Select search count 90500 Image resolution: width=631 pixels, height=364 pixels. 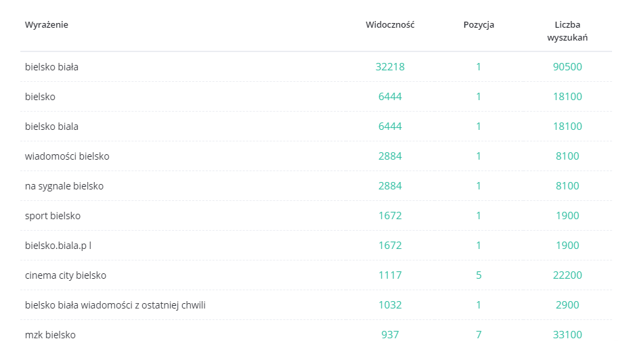(x=567, y=67)
